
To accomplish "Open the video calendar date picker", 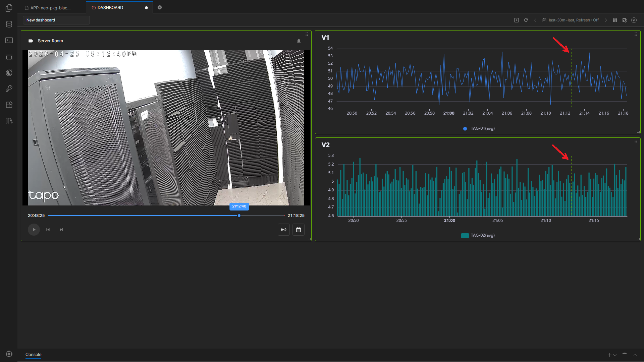I will point(299,230).
